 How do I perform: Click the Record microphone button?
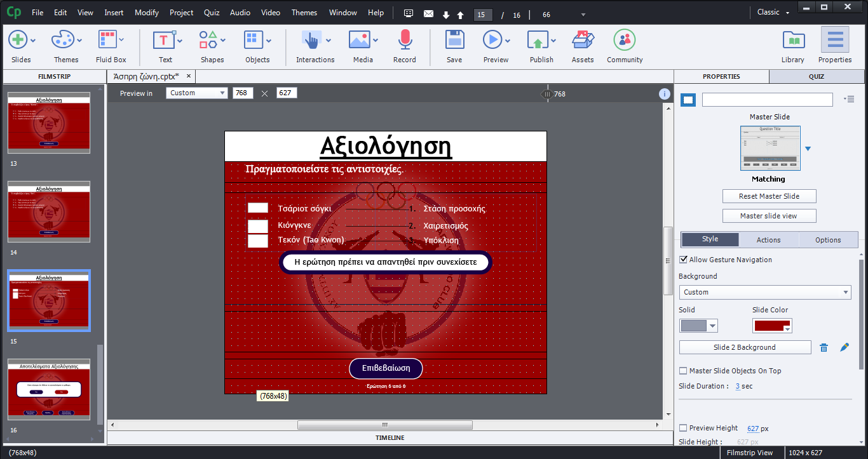click(x=405, y=46)
